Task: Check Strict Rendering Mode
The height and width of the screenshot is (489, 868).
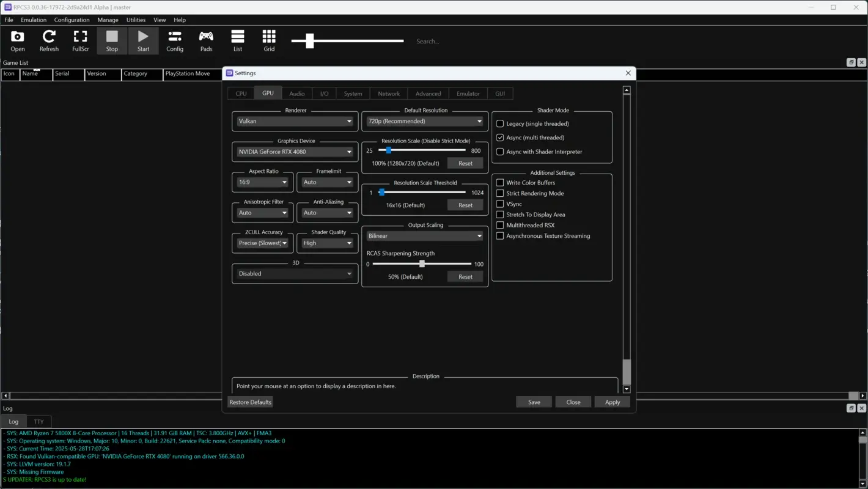Action: 500,193
